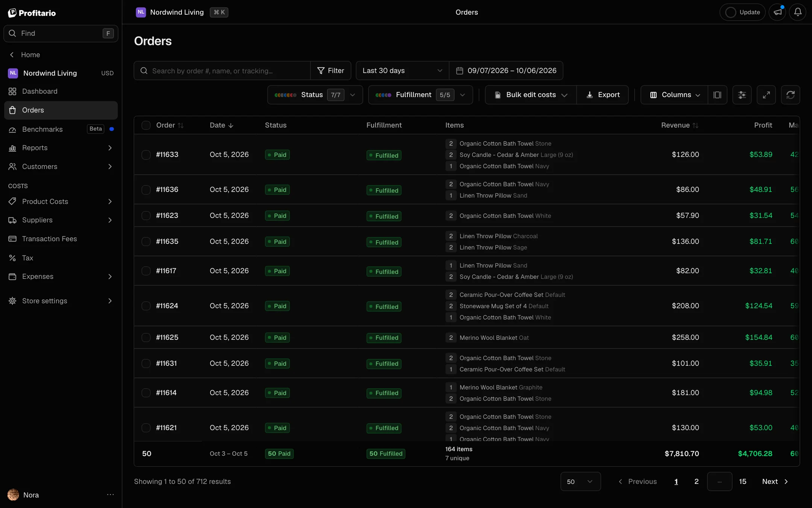Go to page 15 of orders
812x508 pixels.
point(742,482)
